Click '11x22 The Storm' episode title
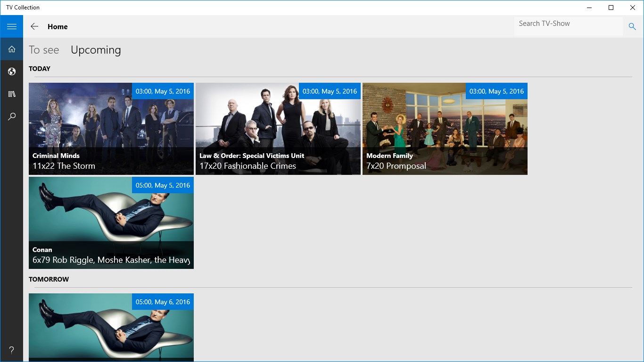 coord(64,166)
